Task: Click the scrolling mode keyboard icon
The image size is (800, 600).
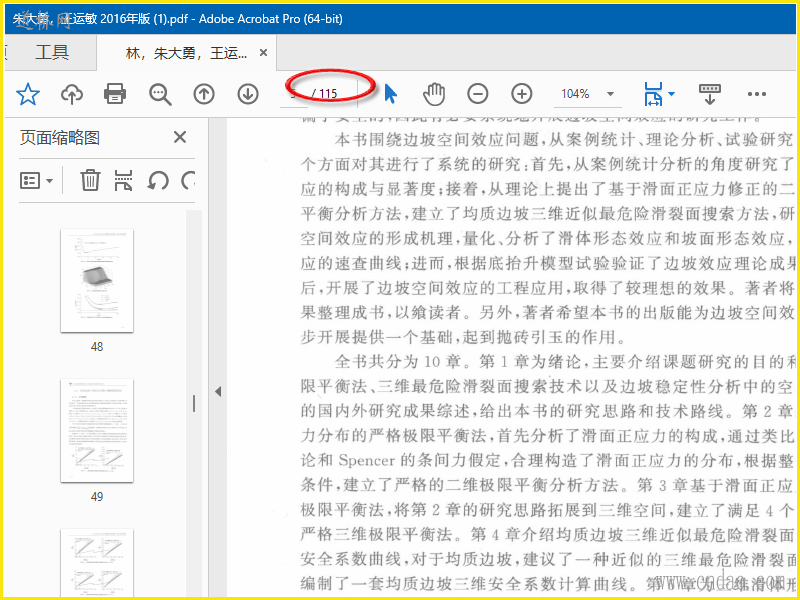Action: click(710, 94)
